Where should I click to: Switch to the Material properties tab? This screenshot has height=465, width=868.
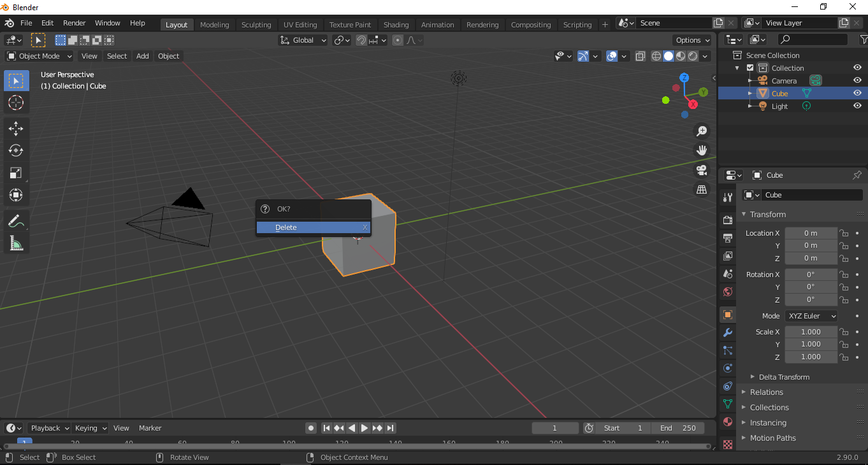coord(727,422)
